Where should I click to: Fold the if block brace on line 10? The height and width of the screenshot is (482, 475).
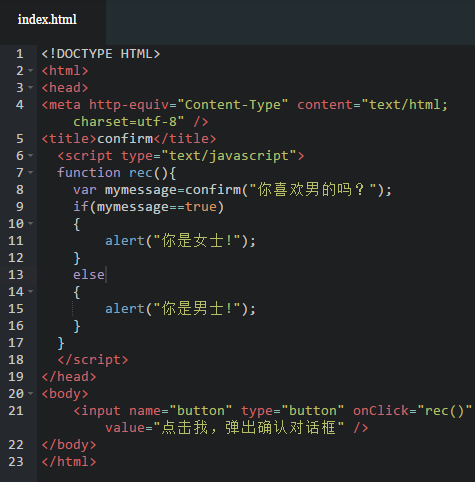[x=31, y=223]
